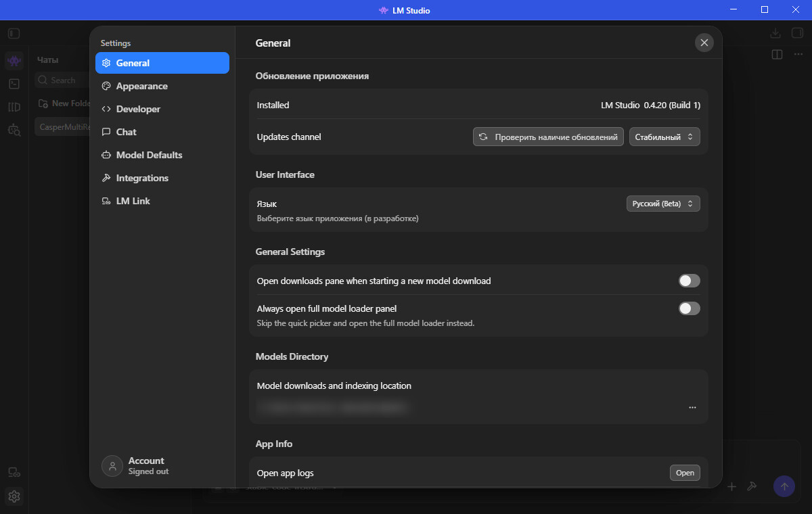The image size is (812, 514).
Task: Open model search robot icon in main sidebar
Action: [x=14, y=130]
